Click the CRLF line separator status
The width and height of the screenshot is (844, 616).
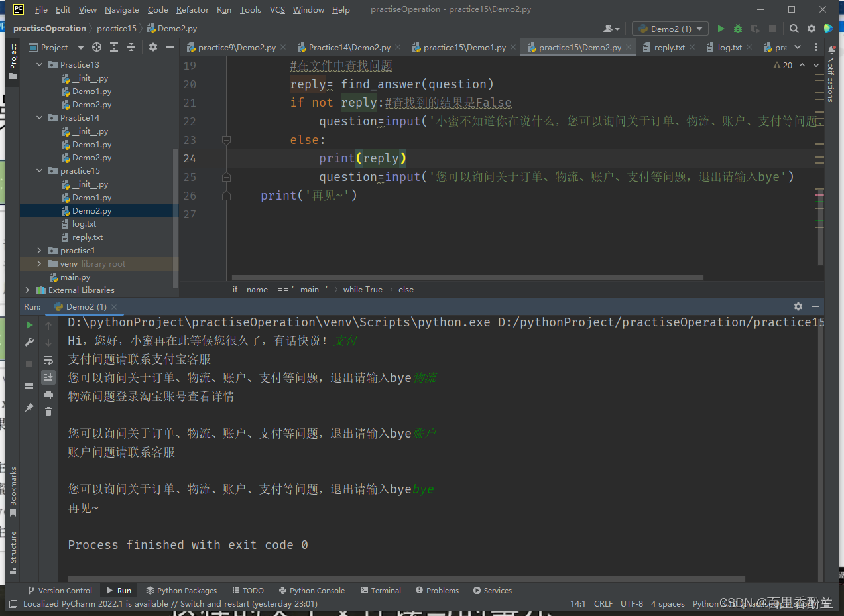coord(603,603)
